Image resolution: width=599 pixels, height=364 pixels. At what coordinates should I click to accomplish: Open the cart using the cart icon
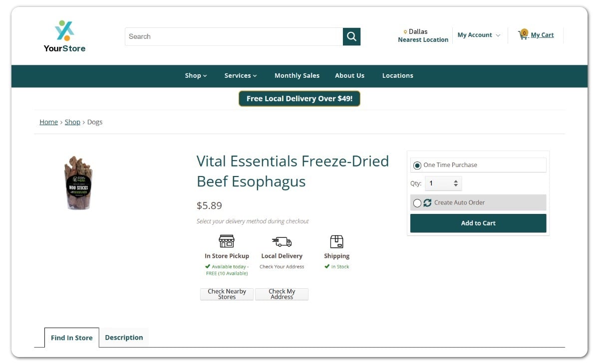[524, 34]
